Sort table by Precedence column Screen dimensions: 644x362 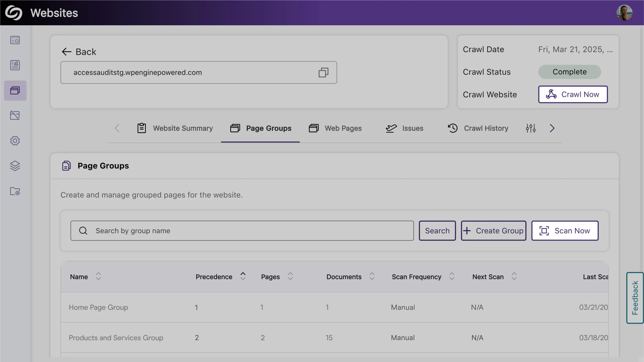pos(243,276)
